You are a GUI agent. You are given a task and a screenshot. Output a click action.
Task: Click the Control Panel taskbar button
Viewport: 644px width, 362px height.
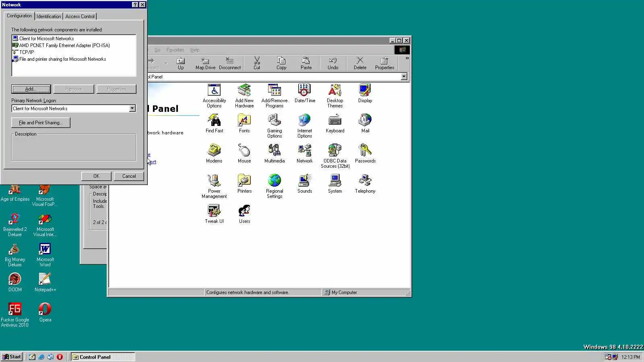(x=103, y=357)
